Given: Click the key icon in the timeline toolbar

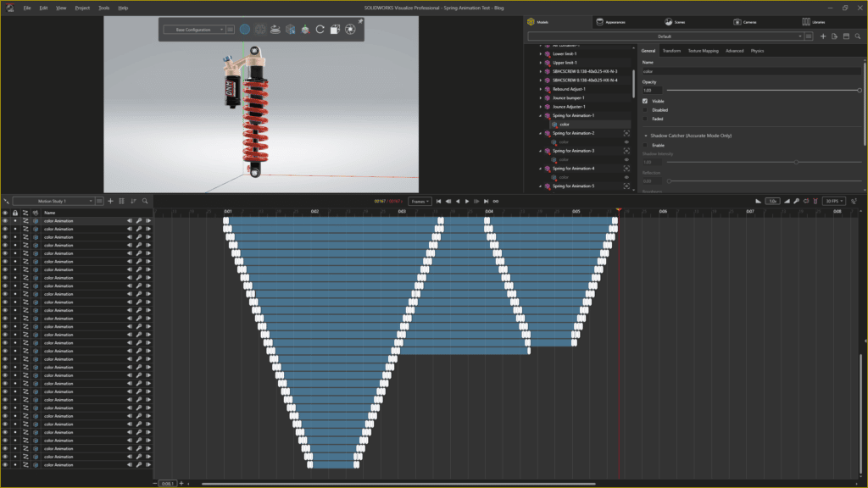Looking at the screenshot, I should coord(798,202).
